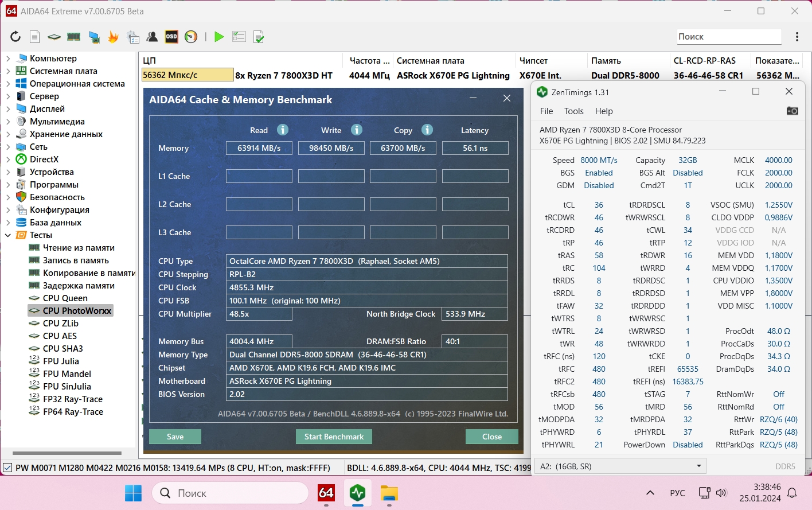The image size is (812, 510).
Task: Select FP64 Ray-Trace benchmark
Action: click(73, 412)
